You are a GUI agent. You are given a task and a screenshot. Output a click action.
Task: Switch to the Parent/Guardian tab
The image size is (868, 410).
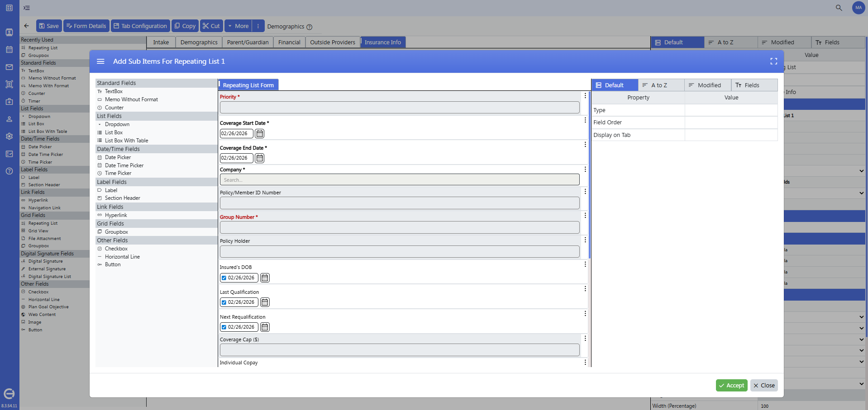(248, 42)
